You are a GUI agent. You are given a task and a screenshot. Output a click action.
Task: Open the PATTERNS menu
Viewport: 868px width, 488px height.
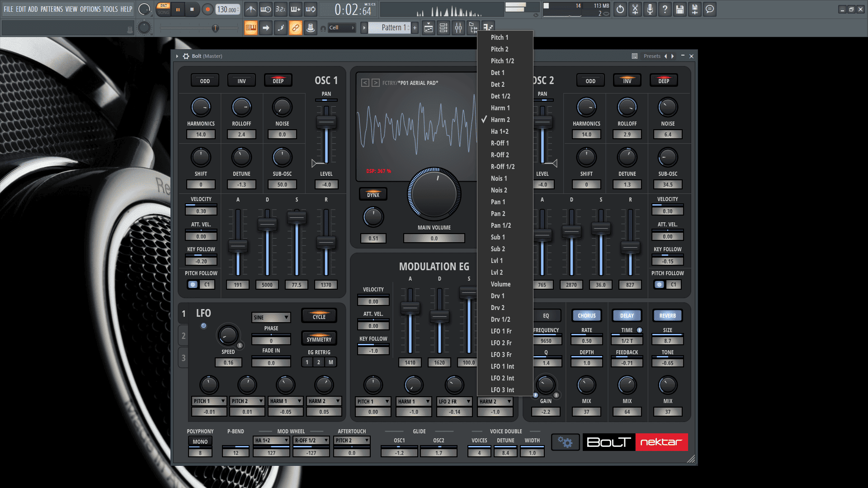(x=51, y=9)
